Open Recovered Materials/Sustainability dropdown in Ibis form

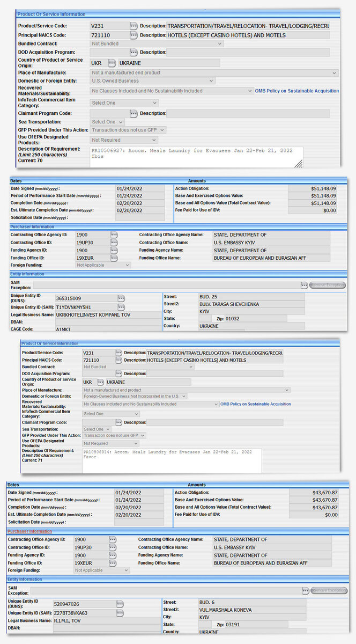click(172, 91)
